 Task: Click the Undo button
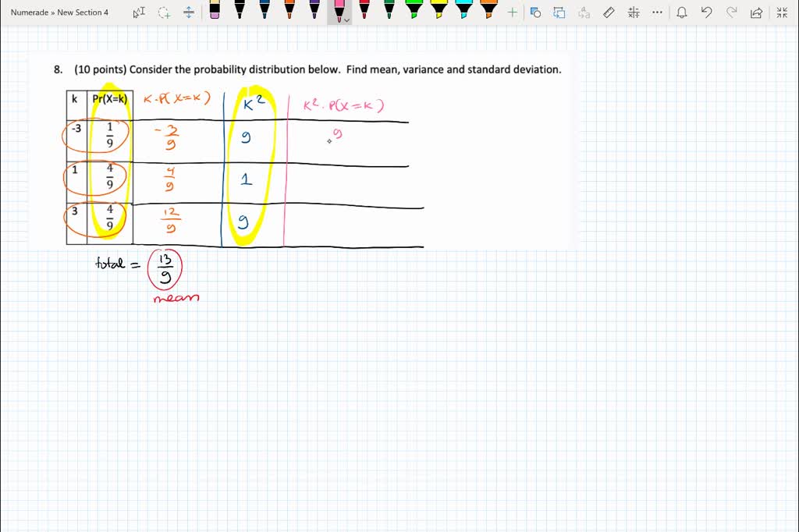(707, 12)
